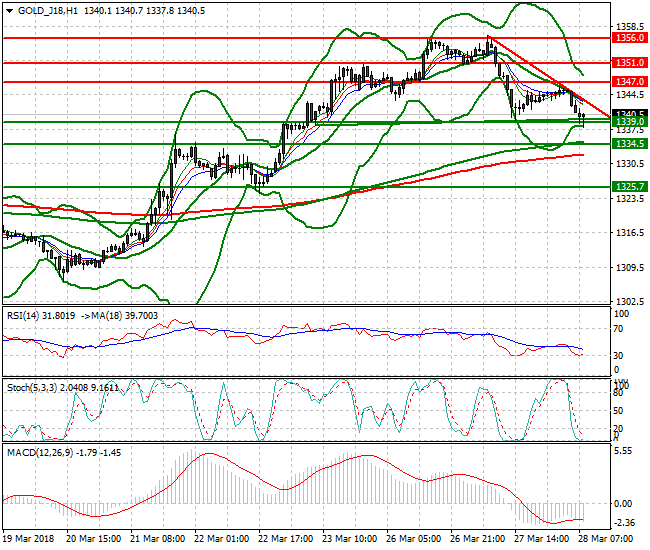Select the 20 Mar 15:00 time label

pos(94,539)
